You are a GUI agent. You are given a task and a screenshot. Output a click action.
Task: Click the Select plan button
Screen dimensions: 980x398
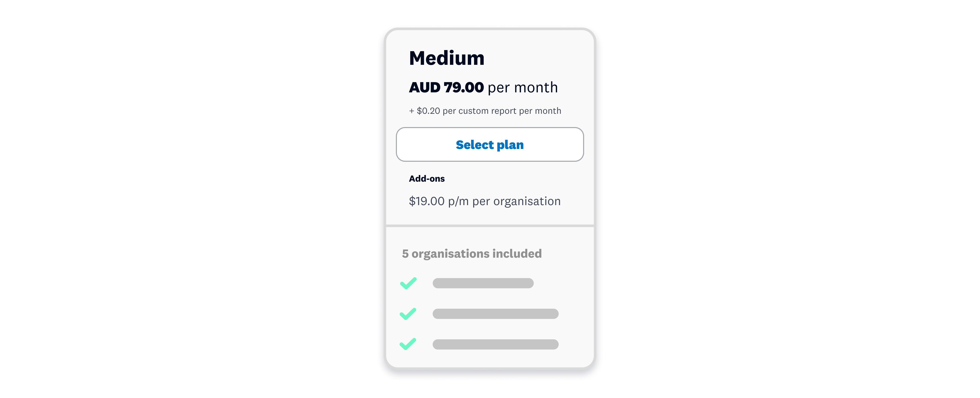pyautogui.click(x=490, y=145)
